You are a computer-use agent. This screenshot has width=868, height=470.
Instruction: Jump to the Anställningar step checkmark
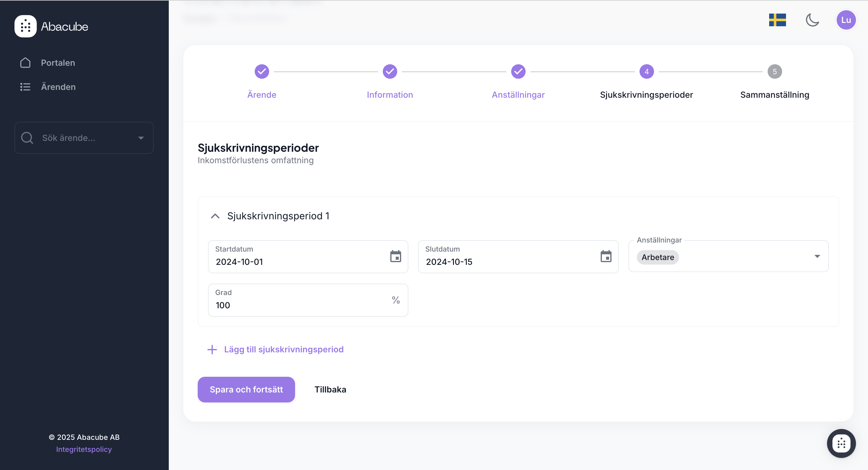[518, 71]
